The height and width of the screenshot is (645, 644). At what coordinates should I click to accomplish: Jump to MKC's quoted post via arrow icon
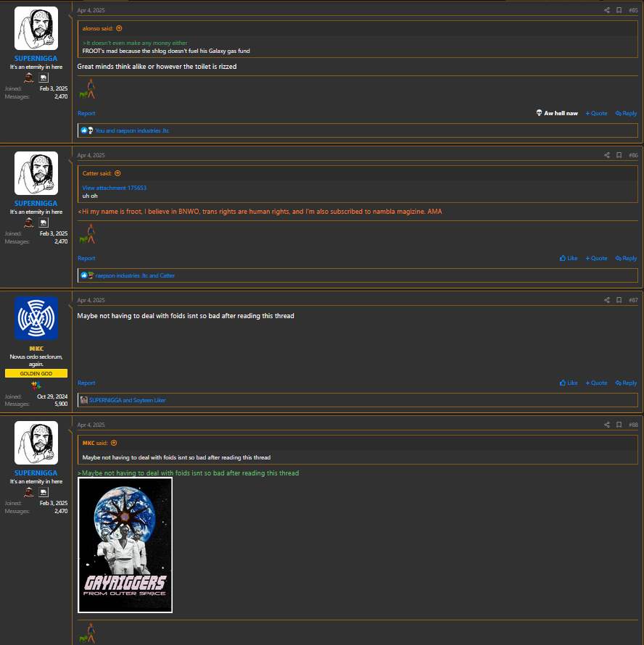click(x=114, y=443)
